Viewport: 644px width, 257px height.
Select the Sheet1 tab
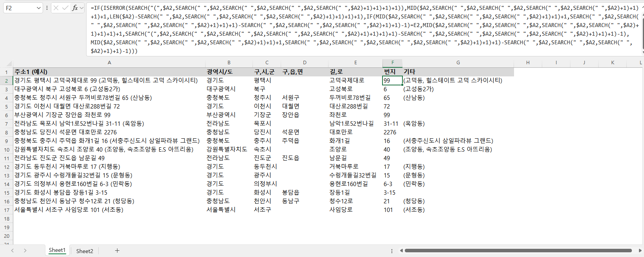click(57, 250)
